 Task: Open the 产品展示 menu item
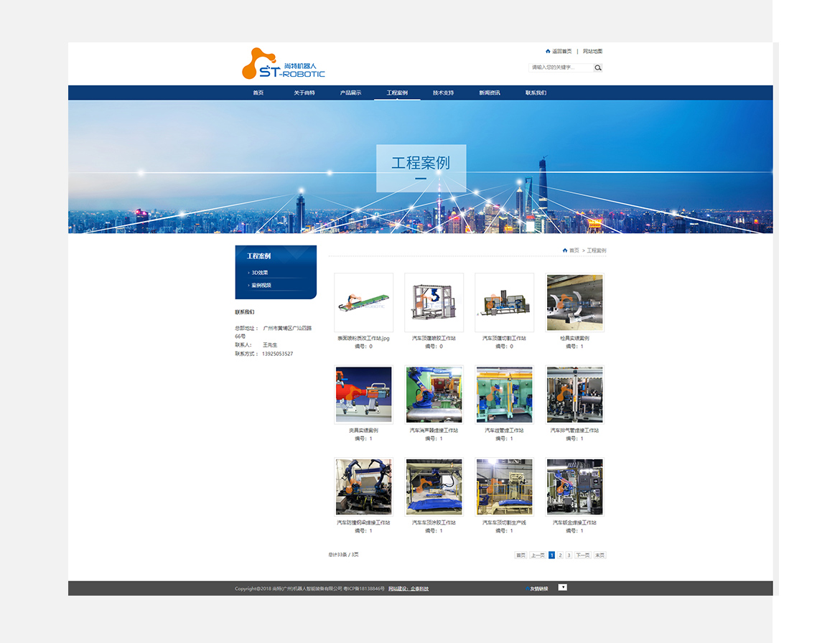[x=350, y=93]
